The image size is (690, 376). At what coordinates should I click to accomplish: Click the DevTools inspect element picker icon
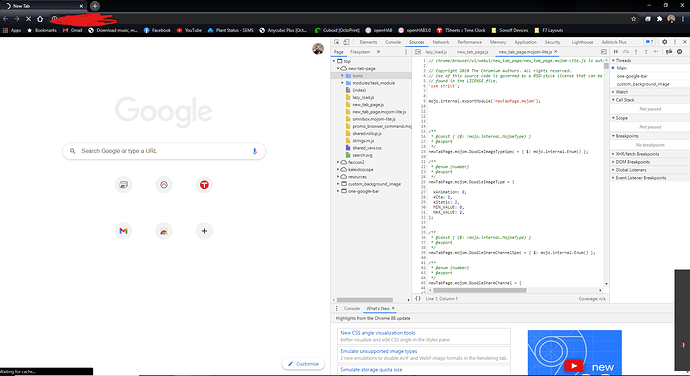click(337, 42)
